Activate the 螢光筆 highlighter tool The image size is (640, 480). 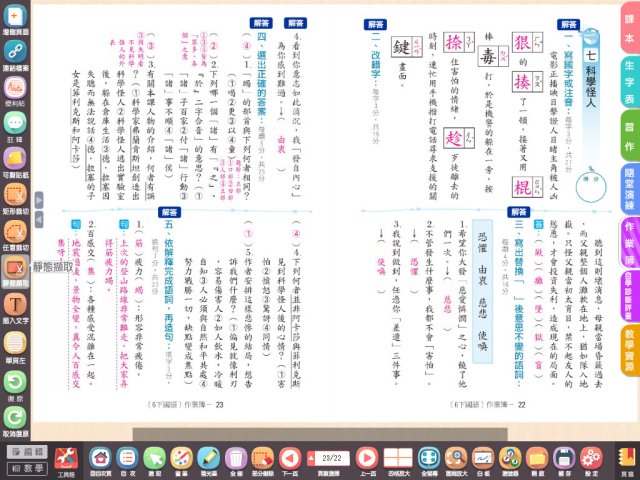(x=208, y=456)
